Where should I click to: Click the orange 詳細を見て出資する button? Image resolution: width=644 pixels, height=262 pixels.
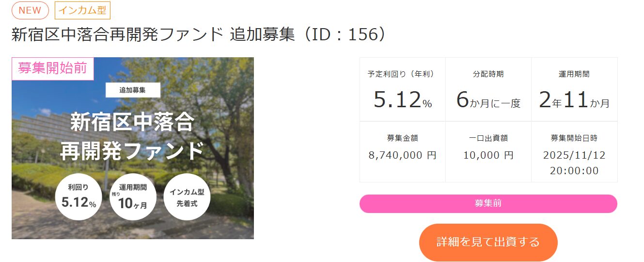pyautogui.click(x=488, y=242)
